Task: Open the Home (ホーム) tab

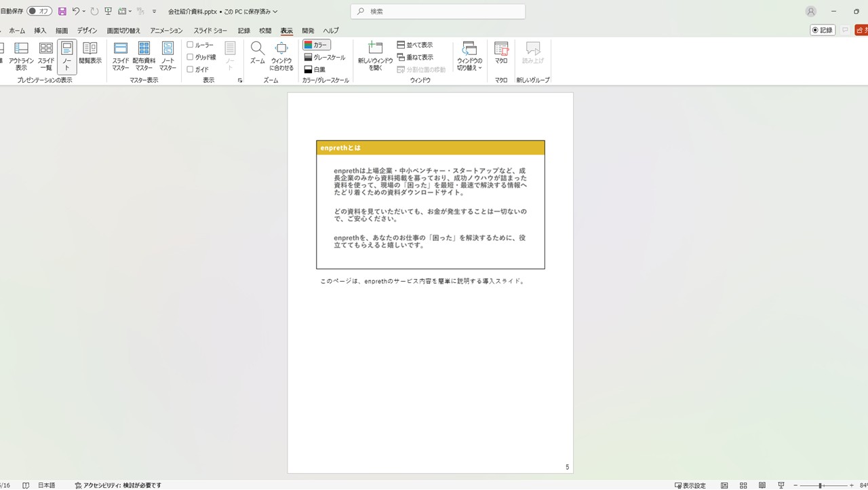Action: (x=17, y=31)
